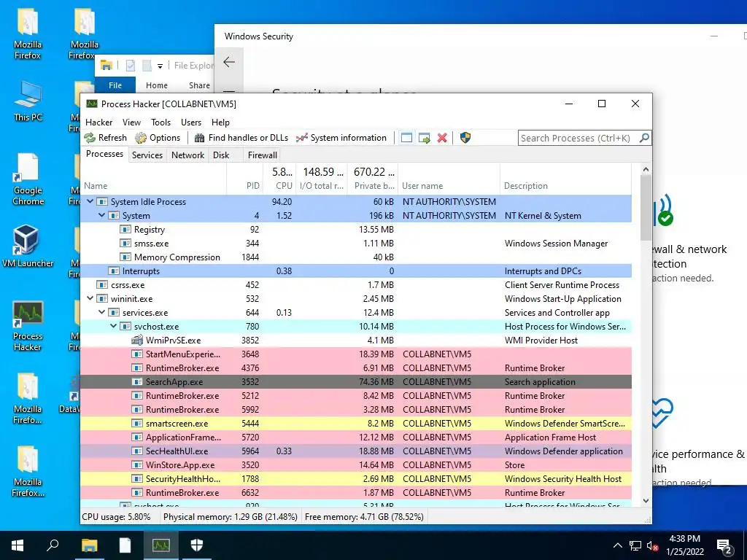Collapse the System Idle Process tree node
The width and height of the screenshot is (747, 560).
click(90, 201)
